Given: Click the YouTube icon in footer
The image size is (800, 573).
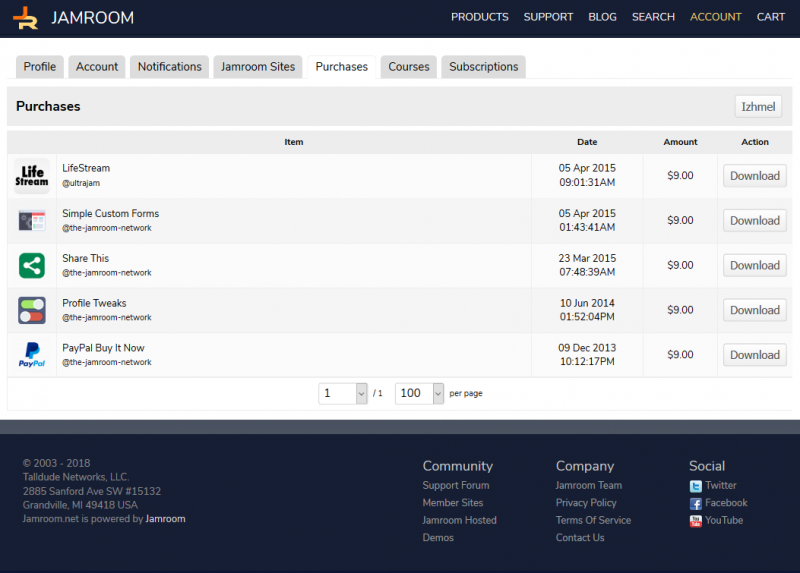Looking at the screenshot, I should pyautogui.click(x=696, y=521).
